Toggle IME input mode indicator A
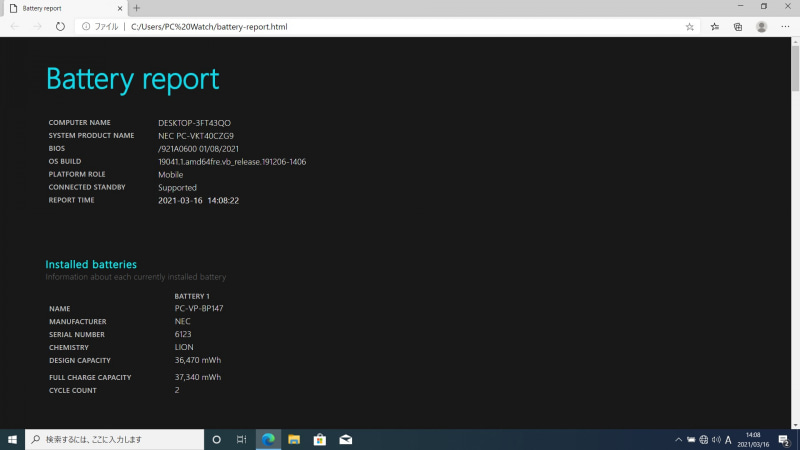This screenshot has height=450, width=800. tap(728, 439)
